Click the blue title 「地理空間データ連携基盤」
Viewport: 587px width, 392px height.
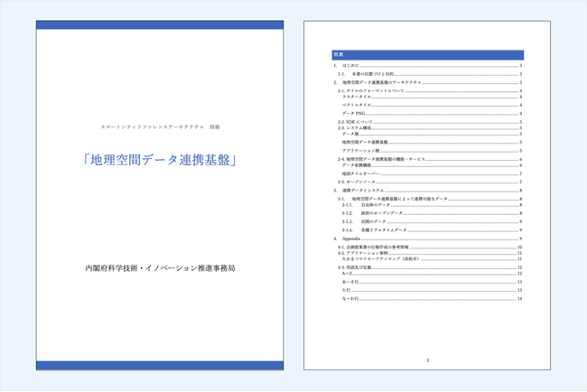point(159,161)
